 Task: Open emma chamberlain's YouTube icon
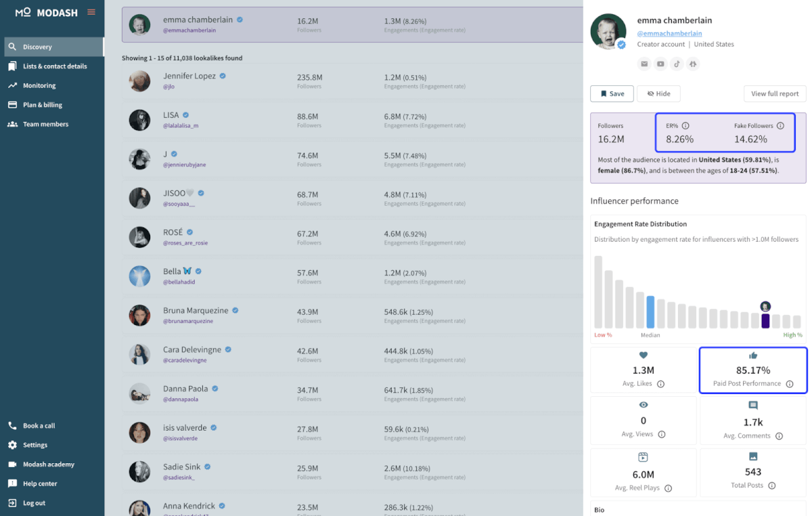[x=660, y=64]
